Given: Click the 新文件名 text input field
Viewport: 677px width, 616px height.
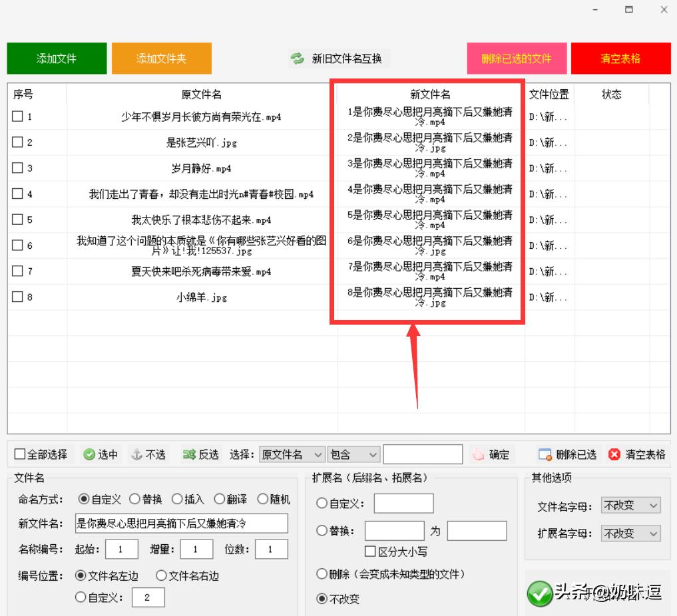Looking at the screenshot, I should coord(180,524).
